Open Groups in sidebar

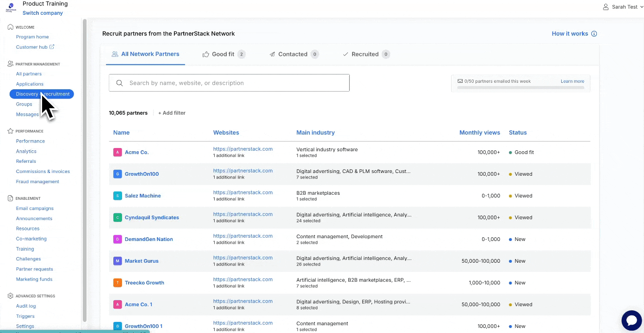[24, 104]
